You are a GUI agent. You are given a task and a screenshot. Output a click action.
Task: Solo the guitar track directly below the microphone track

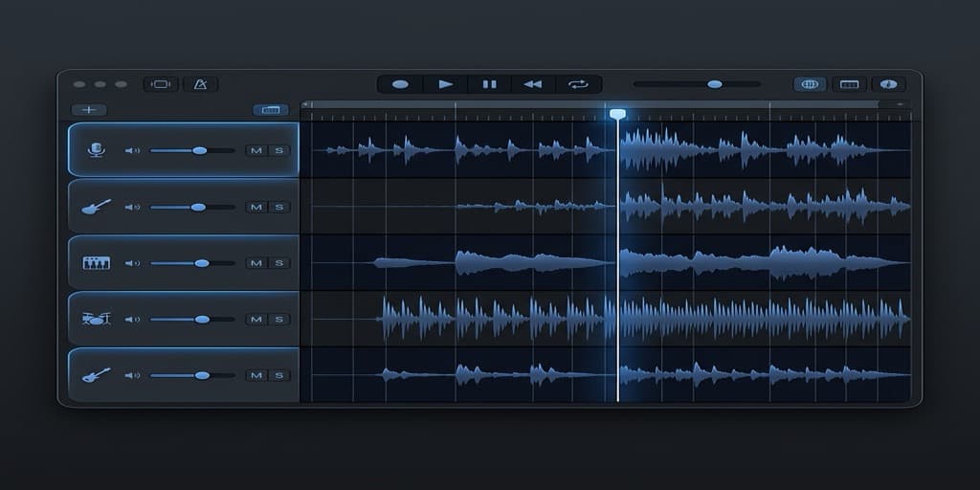click(278, 207)
